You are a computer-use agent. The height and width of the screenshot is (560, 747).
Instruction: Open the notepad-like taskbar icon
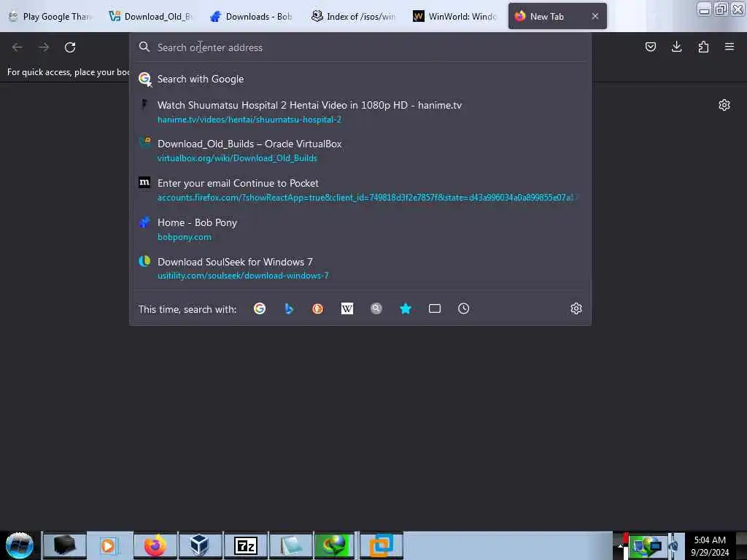click(290, 545)
